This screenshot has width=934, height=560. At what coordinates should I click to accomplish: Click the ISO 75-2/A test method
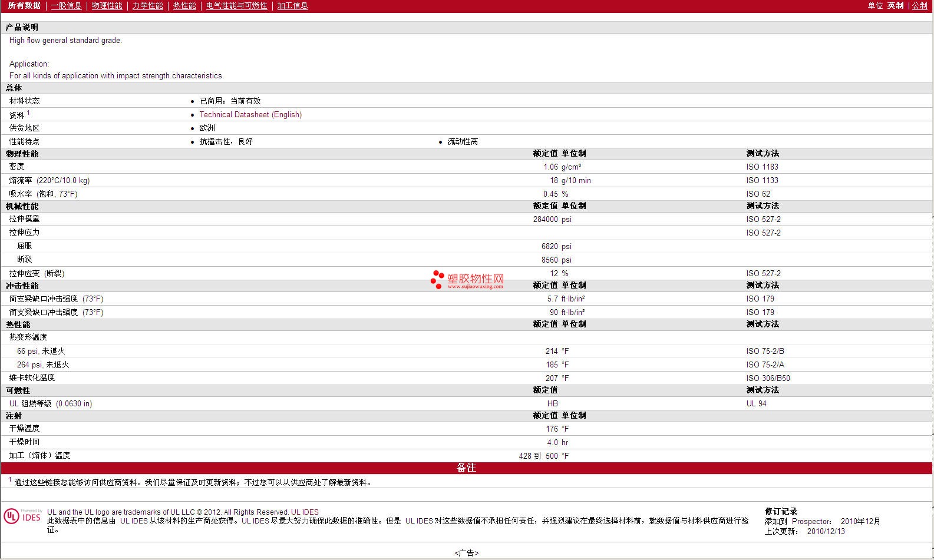coord(765,365)
